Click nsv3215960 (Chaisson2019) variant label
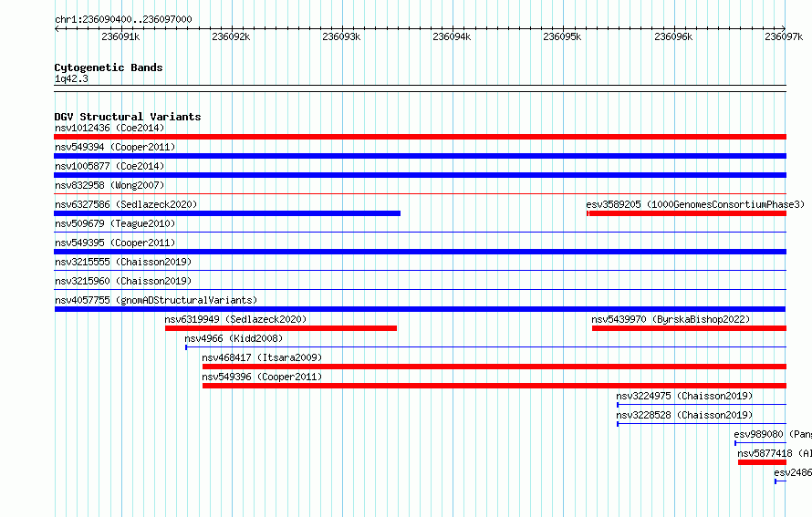Viewport: 812px width, 517px height. click(123, 281)
